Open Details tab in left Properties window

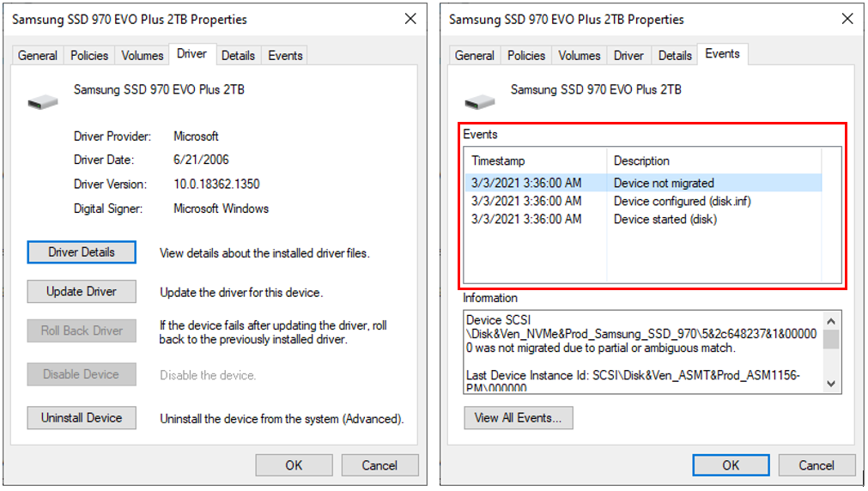pyautogui.click(x=238, y=55)
